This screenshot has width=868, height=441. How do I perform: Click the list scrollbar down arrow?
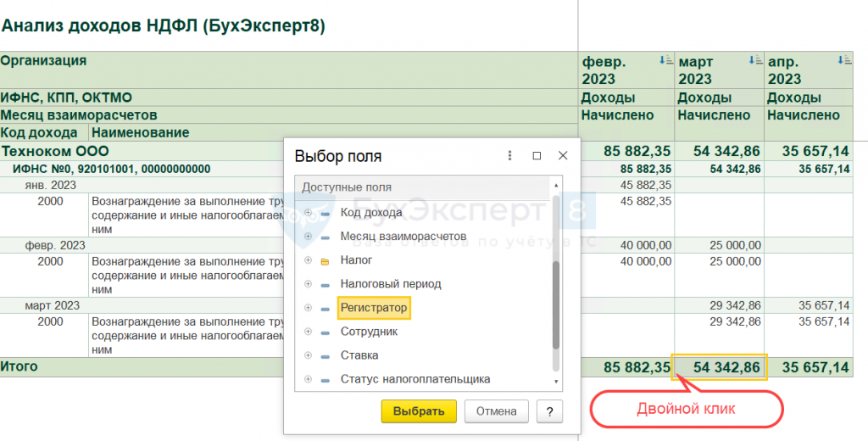click(x=556, y=381)
